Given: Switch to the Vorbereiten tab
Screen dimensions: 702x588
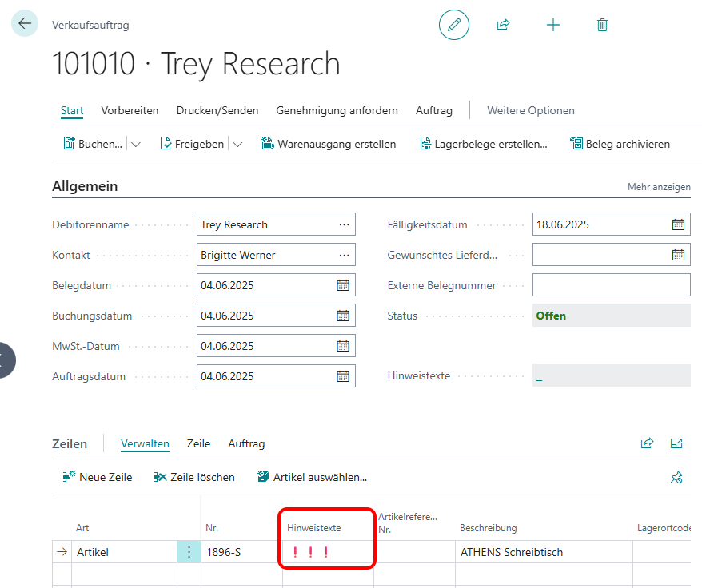Looking at the screenshot, I should (130, 110).
